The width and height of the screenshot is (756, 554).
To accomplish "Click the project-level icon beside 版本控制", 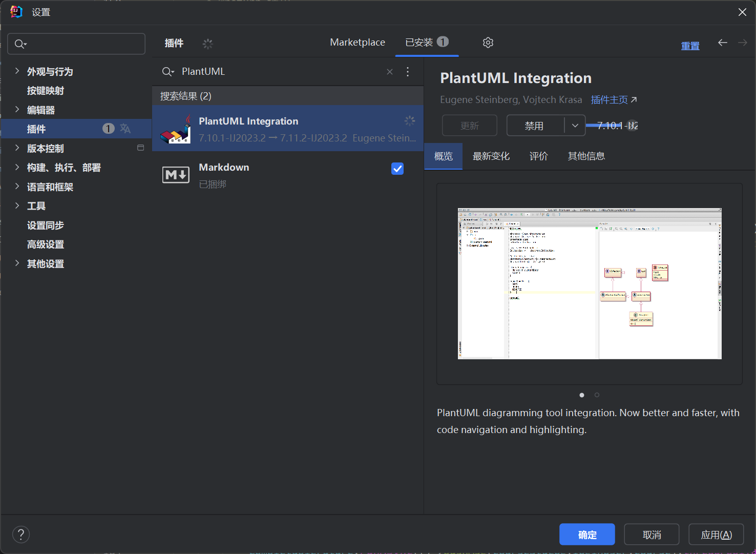I will coord(141,148).
